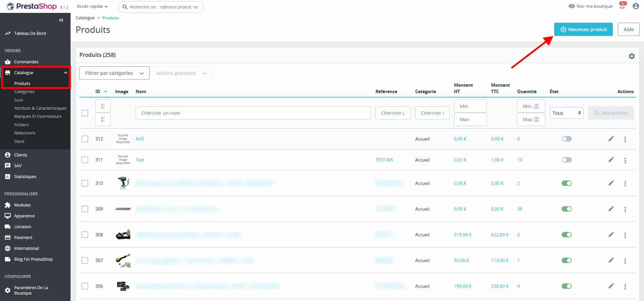Click product 310 drill thumbnail

tap(123, 183)
